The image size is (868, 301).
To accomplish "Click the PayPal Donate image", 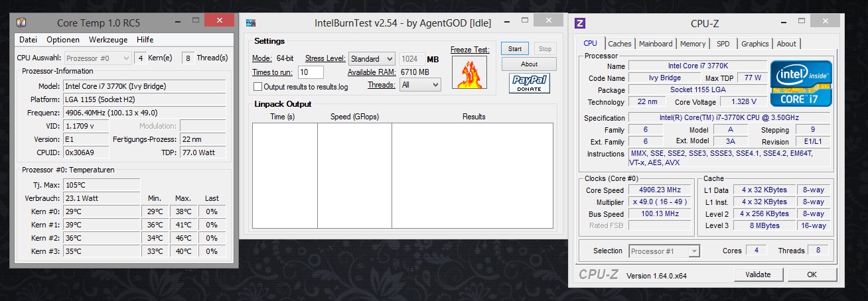I will click(x=529, y=84).
